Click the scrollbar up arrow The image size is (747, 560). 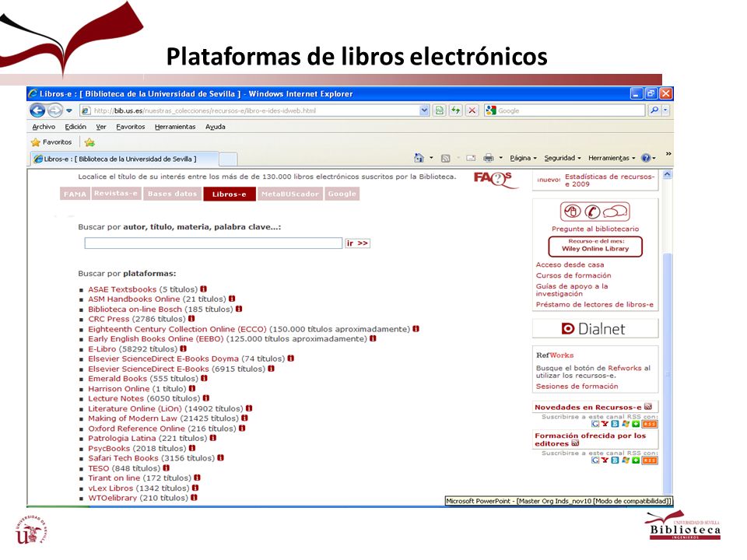pos(668,174)
